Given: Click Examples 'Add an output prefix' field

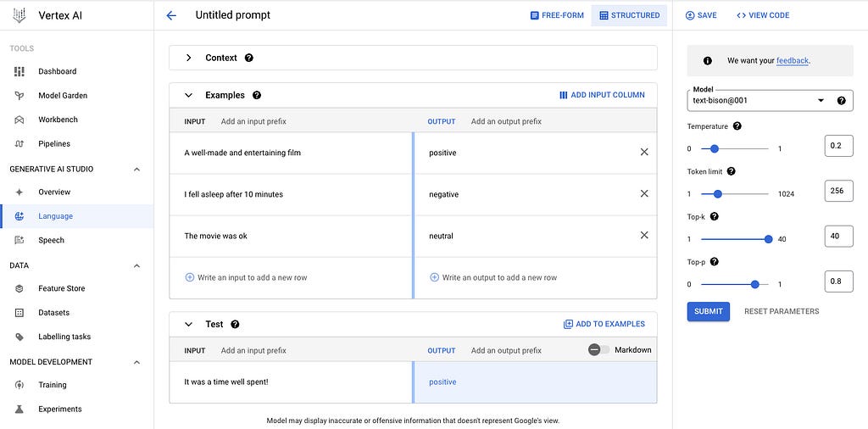Looking at the screenshot, I should [506, 121].
